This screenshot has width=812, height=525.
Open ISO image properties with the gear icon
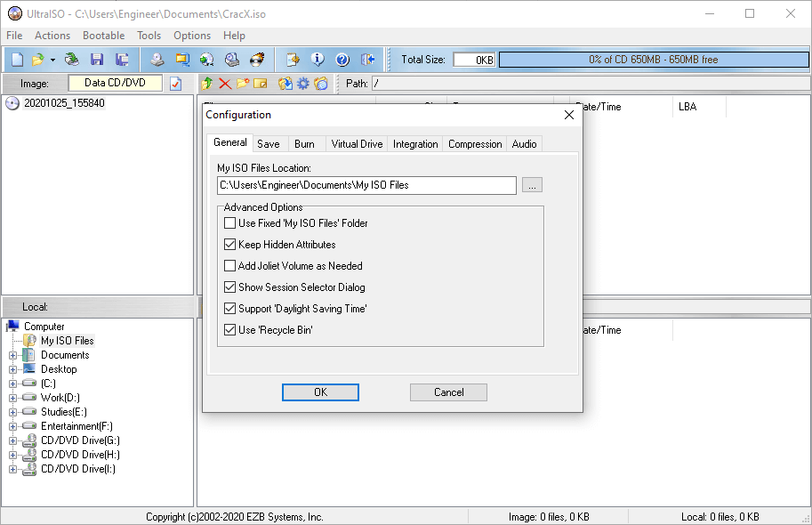(302, 83)
